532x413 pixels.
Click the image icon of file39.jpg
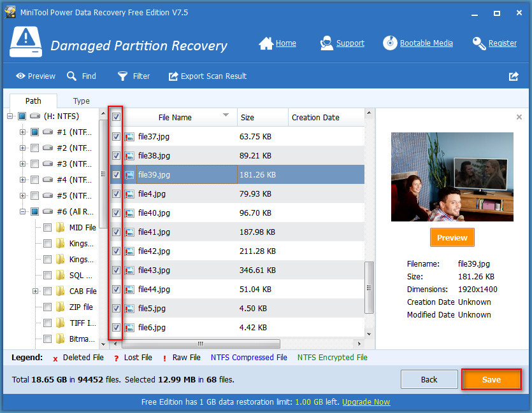point(129,175)
